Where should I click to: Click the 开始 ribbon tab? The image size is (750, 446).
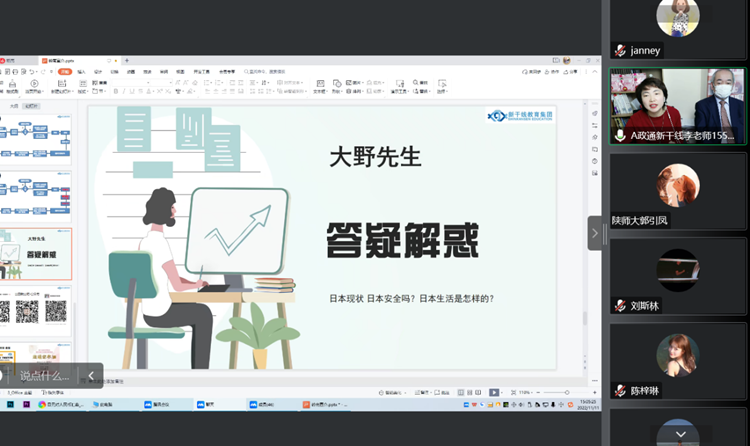tap(64, 72)
